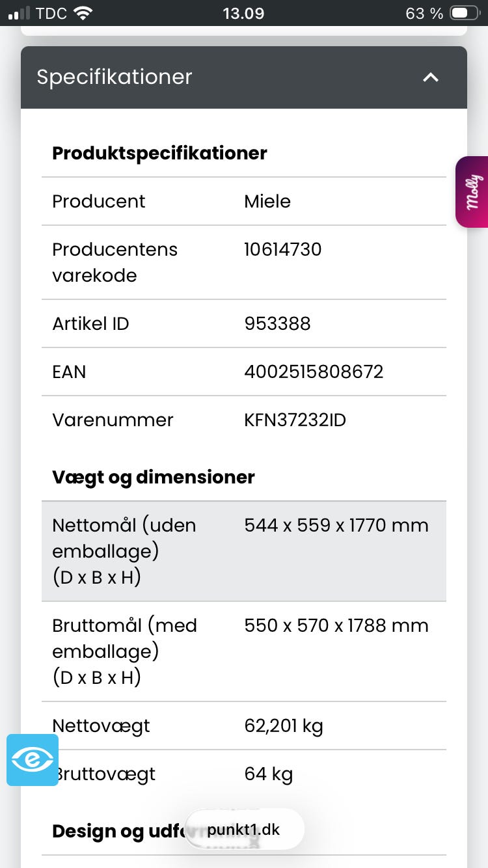
Task: Tap the Bruttomål value 550 x 570 x 1788 mm
Action: [336, 626]
